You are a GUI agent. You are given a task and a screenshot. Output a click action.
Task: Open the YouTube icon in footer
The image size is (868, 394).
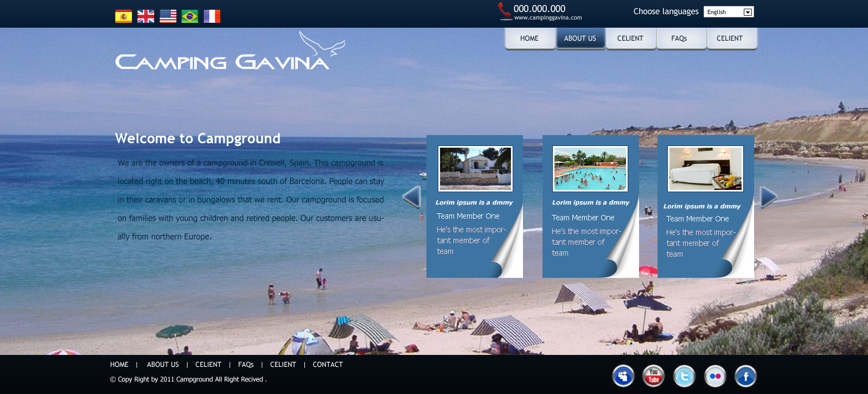coord(654,376)
